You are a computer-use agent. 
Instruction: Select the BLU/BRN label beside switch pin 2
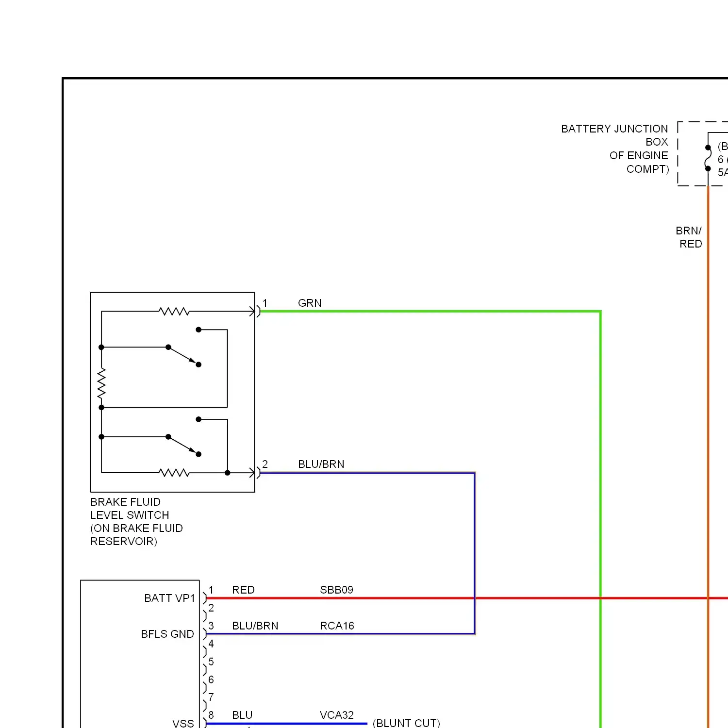(x=321, y=464)
